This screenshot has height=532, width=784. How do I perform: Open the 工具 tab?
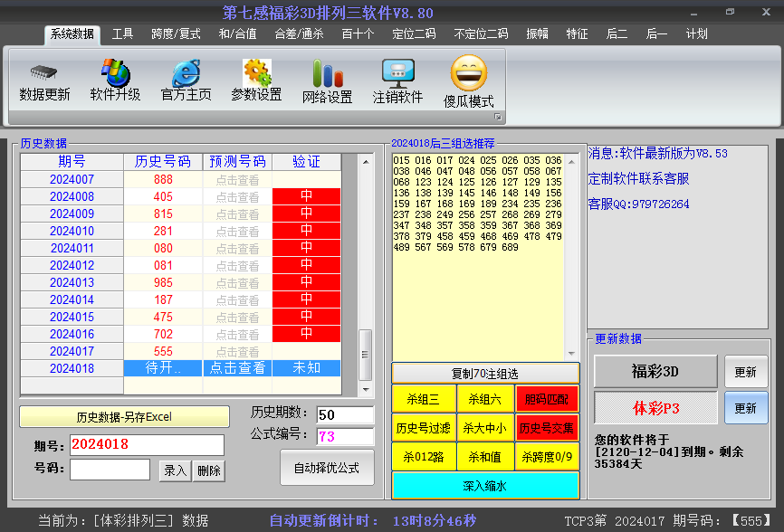click(122, 34)
